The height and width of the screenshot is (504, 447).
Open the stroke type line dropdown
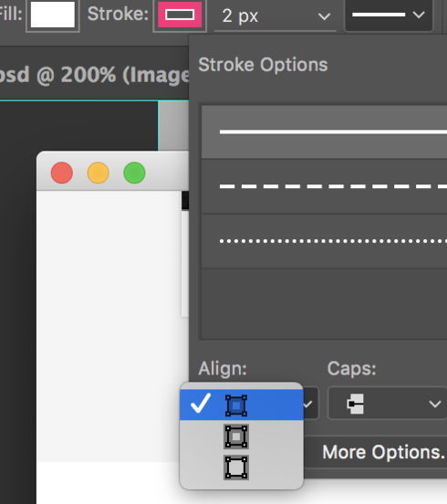[389, 15]
